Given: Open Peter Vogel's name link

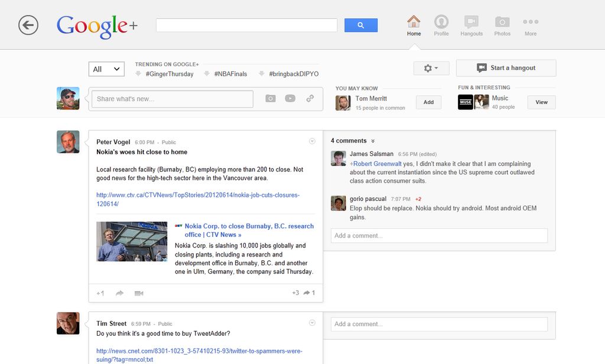Looking at the screenshot, I should (113, 142).
